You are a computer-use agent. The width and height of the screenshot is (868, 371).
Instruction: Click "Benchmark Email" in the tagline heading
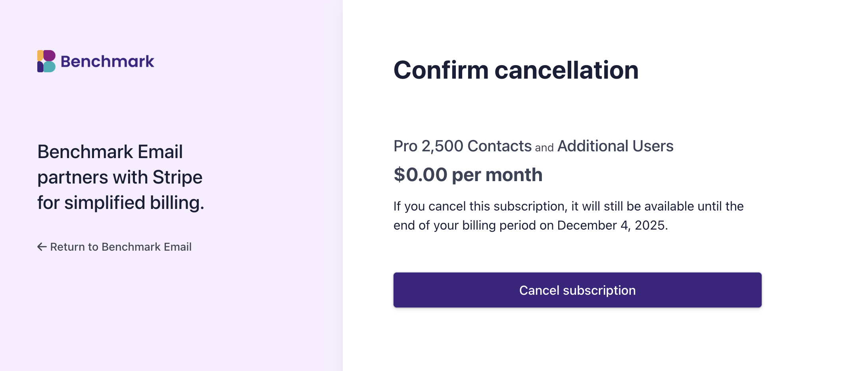click(110, 152)
